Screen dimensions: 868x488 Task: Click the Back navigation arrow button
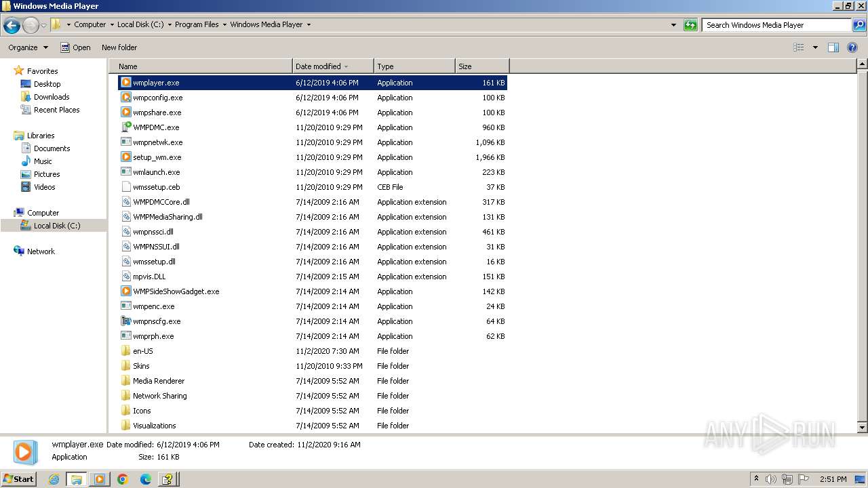(12, 26)
